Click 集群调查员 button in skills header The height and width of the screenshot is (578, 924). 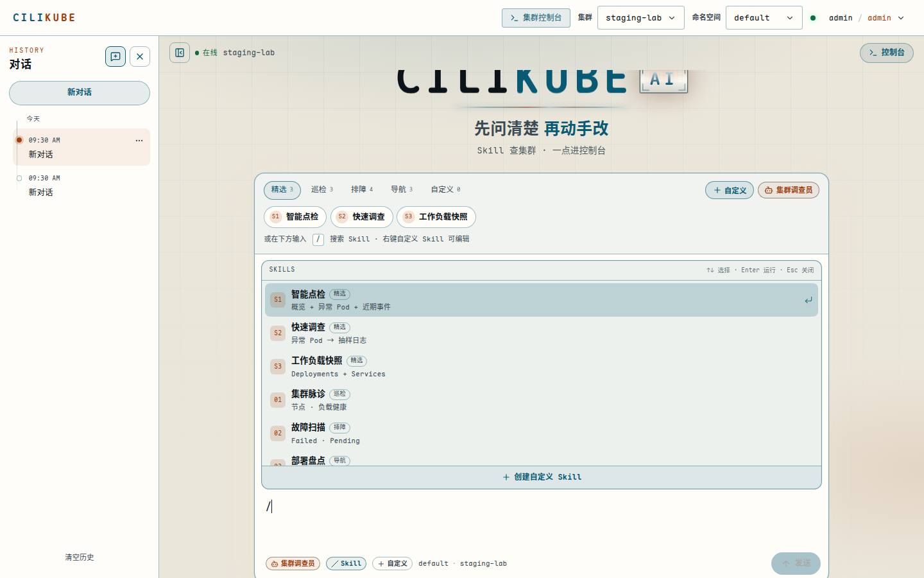[x=789, y=190]
